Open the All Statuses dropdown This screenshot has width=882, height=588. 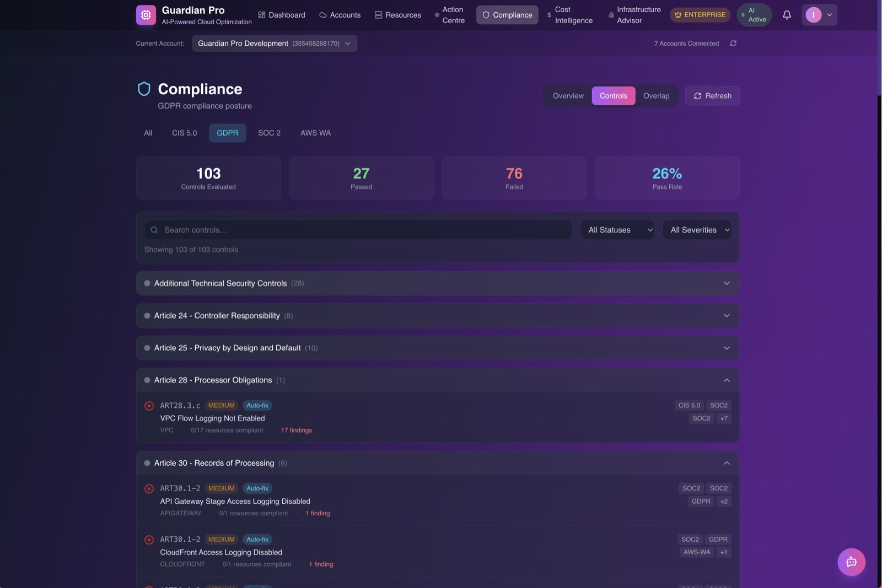tap(617, 230)
